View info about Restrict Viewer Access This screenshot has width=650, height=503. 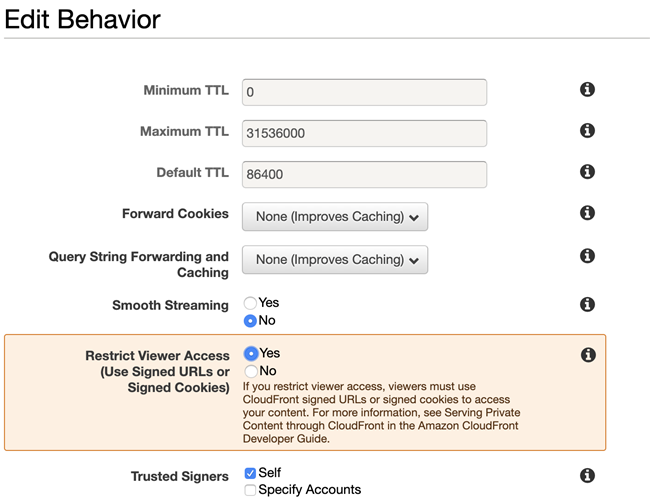pyautogui.click(x=588, y=355)
